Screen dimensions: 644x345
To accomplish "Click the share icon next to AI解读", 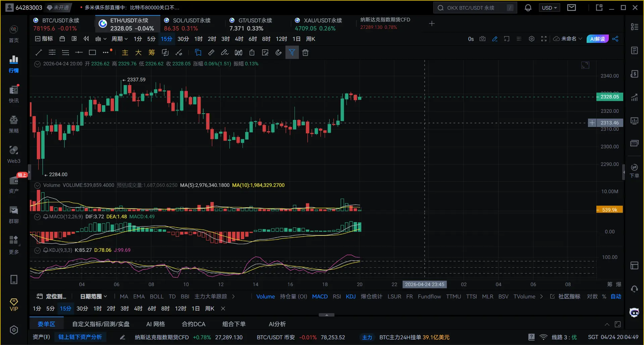I will (615, 39).
